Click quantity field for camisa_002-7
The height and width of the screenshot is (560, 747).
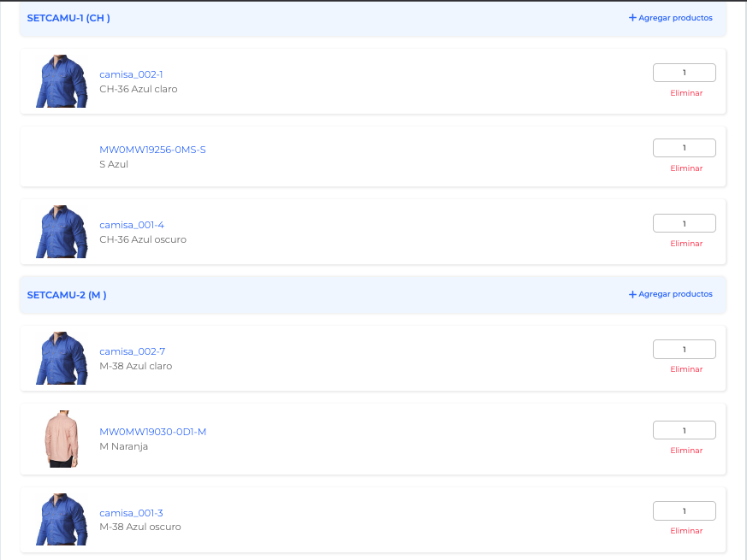(x=685, y=350)
